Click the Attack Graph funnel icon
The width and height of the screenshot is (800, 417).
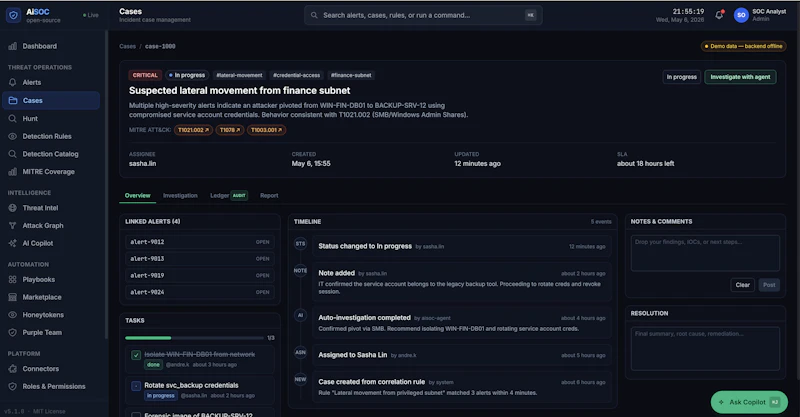coord(13,226)
